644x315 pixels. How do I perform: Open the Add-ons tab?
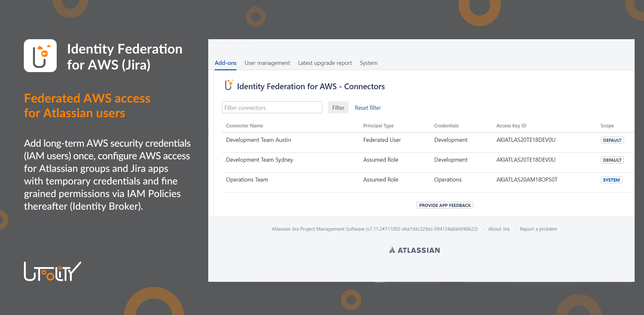(225, 63)
